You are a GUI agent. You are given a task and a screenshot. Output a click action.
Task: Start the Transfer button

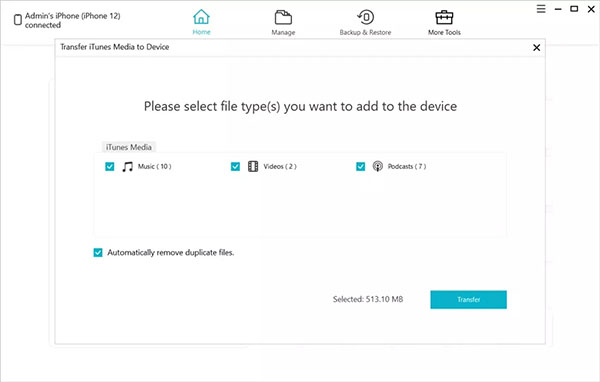(x=468, y=300)
